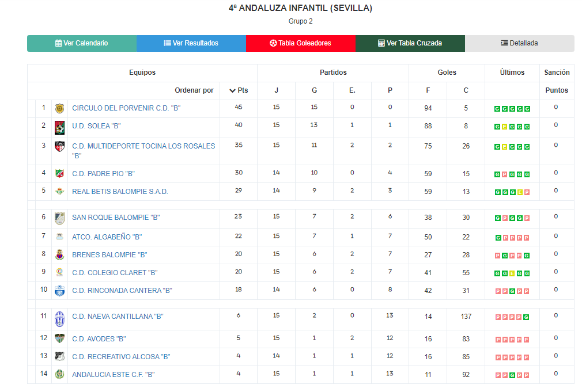Click the J column header

click(276, 90)
